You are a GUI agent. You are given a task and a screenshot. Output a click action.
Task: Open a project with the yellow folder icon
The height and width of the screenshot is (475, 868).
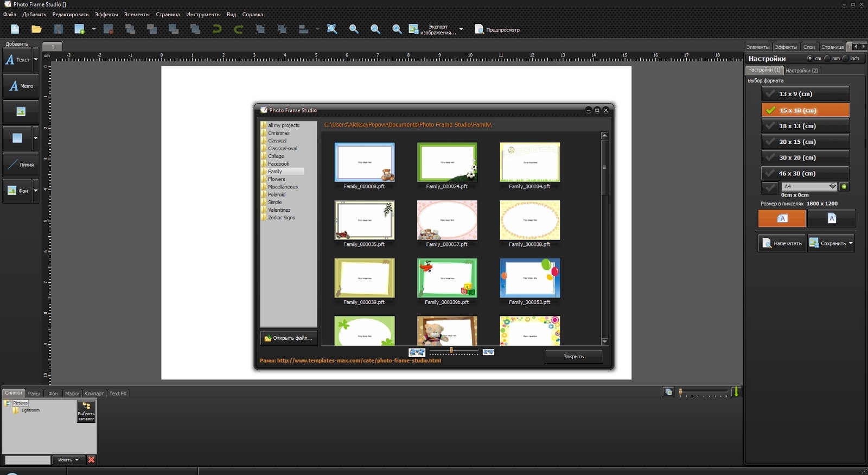click(36, 29)
